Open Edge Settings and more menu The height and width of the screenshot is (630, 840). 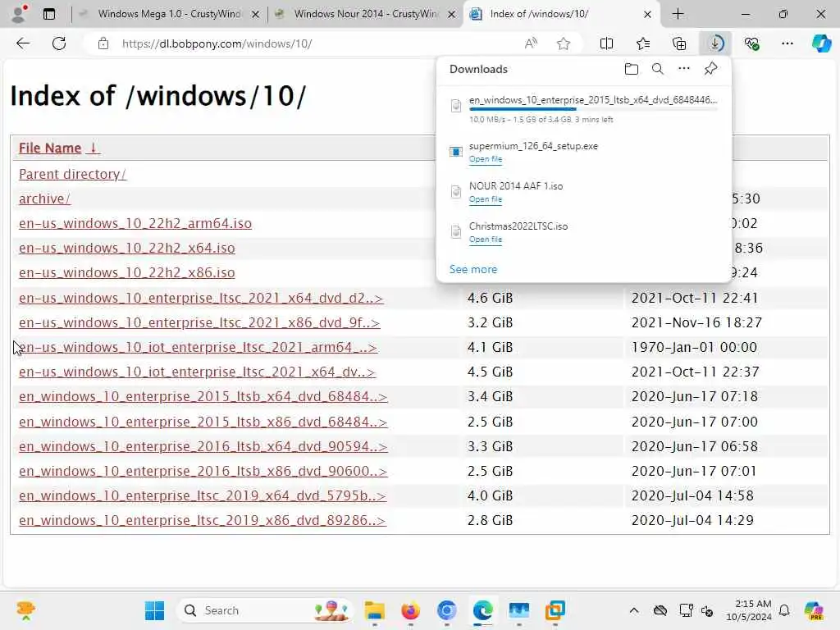[x=787, y=43]
